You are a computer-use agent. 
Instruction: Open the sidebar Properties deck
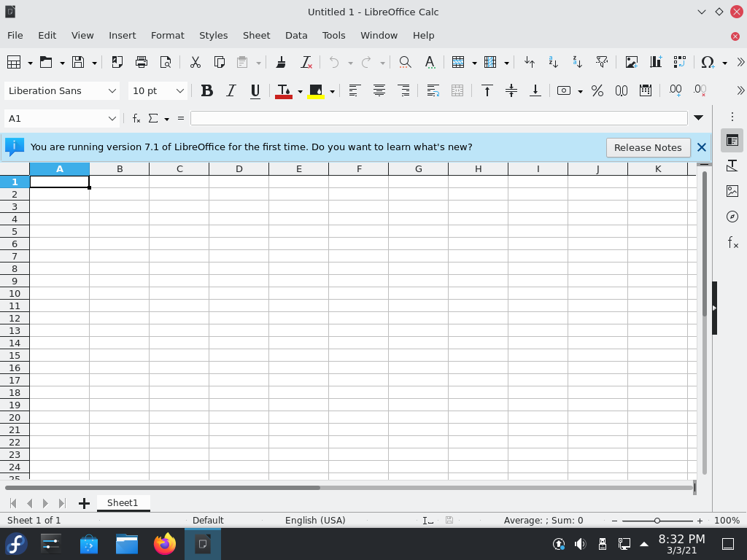(x=732, y=140)
